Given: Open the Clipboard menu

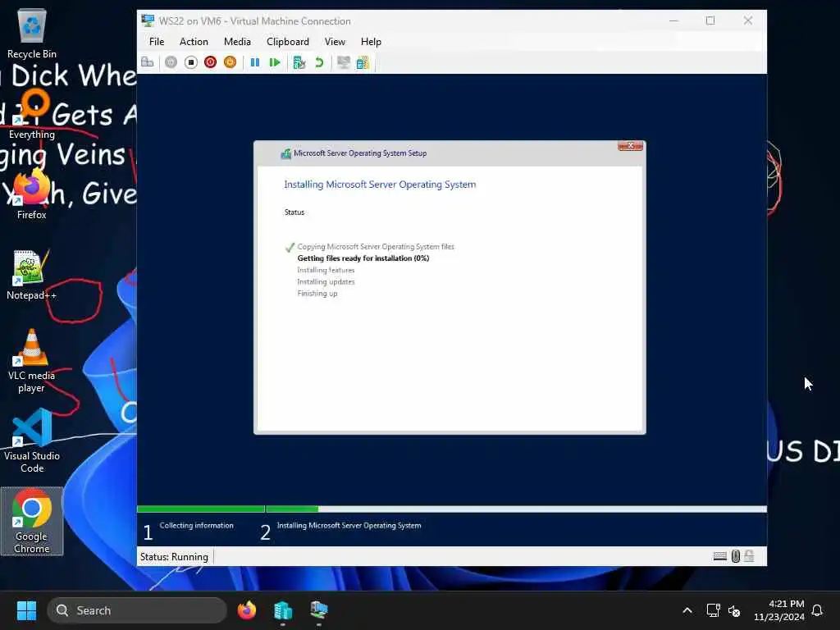Looking at the screenshot, I should (288, 42).
